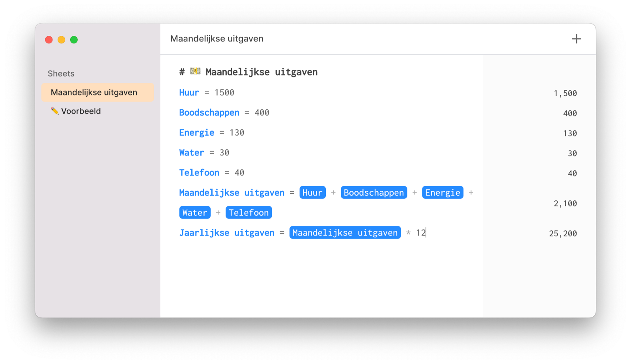Image resolution: width=631 pixels, height=364 pixels.
Task: Click the Maandelijkse uitgaven heading line
Action: (248, 72)
